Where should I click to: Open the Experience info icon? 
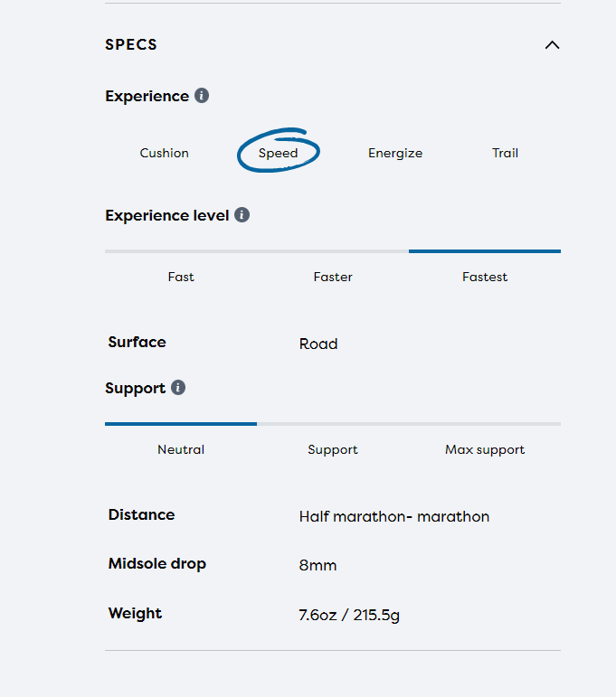[202, 96]
